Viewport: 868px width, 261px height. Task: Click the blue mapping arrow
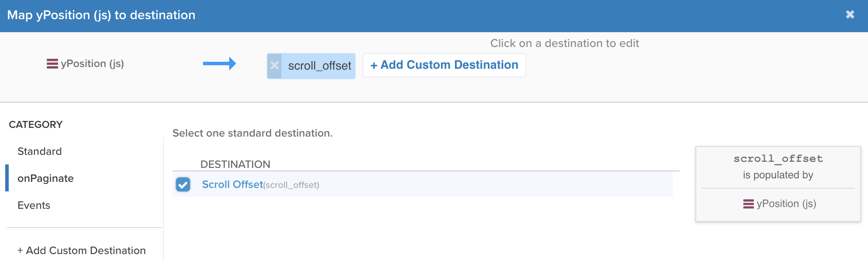pos(219,64)
